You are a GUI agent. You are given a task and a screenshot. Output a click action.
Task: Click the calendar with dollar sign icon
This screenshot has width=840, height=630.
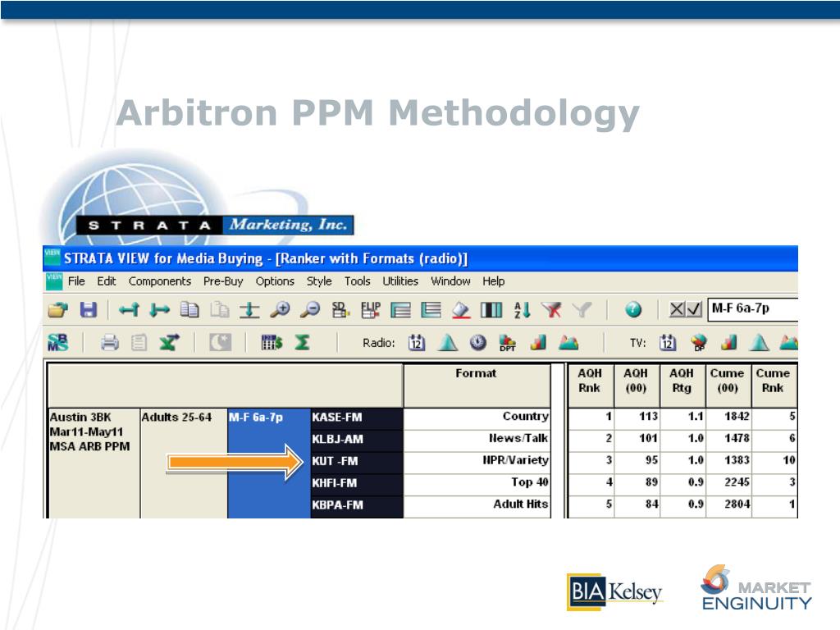(x=272, y=342)
